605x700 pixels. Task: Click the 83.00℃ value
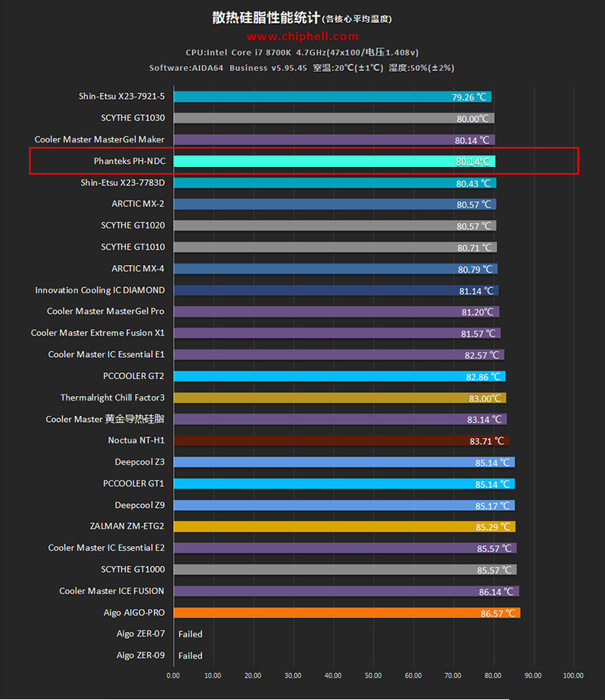pyautogui.click(x=485, y=399)
